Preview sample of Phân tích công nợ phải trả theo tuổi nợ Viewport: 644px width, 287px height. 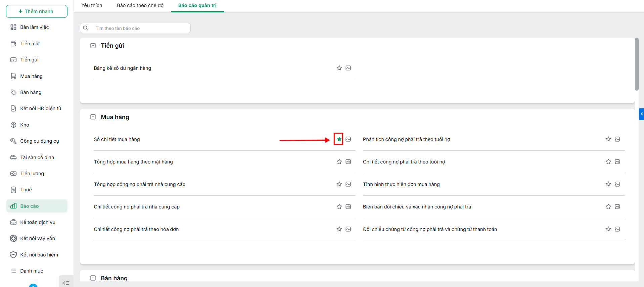click(617, 139)
